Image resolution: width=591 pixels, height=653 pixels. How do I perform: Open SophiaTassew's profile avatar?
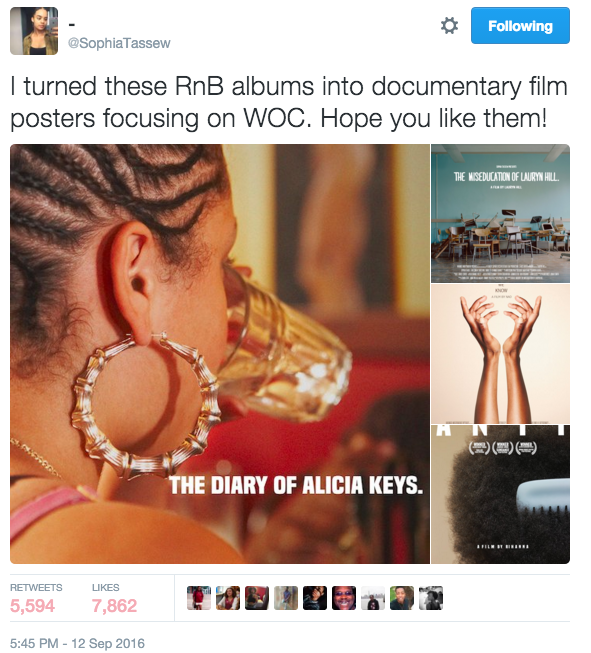click(x=34, y=31)
